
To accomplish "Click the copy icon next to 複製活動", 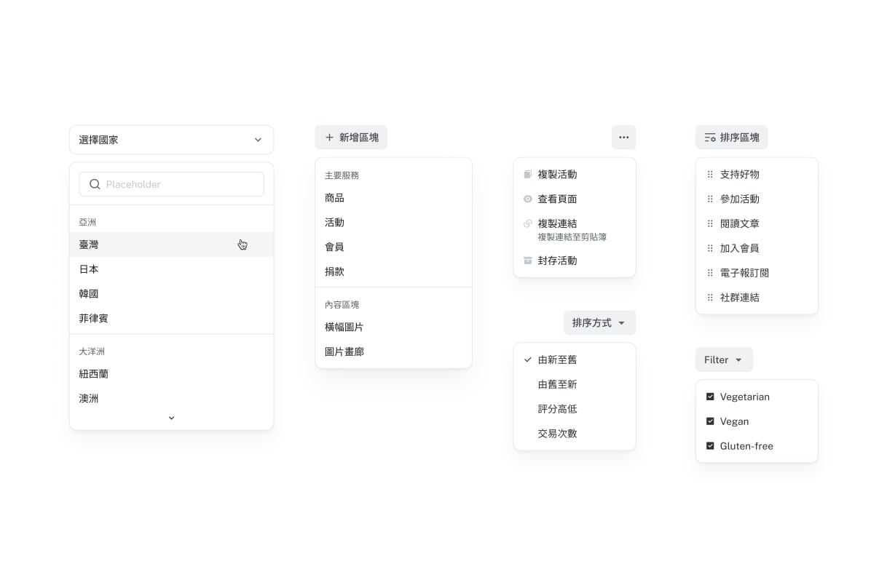I will tap(528, 175).
